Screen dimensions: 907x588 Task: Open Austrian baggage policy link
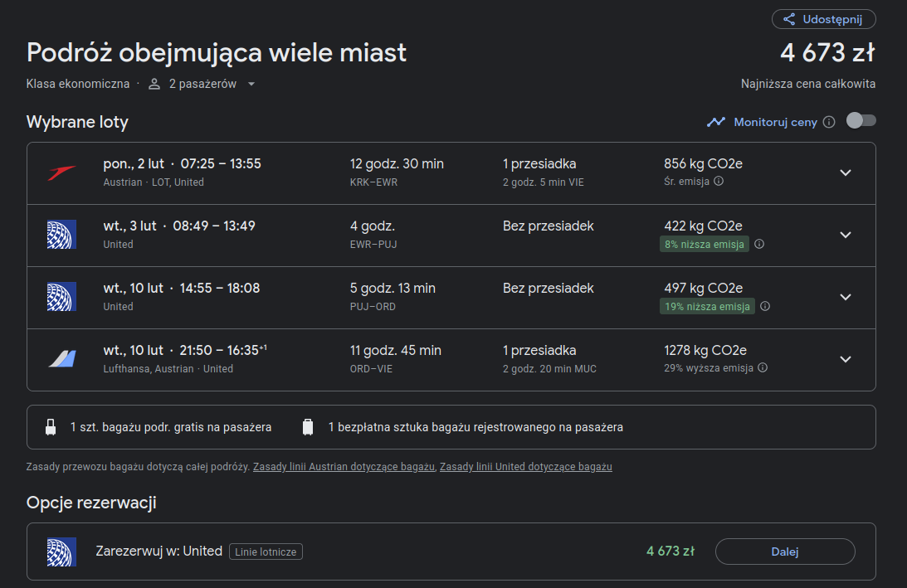click(344, 467)
